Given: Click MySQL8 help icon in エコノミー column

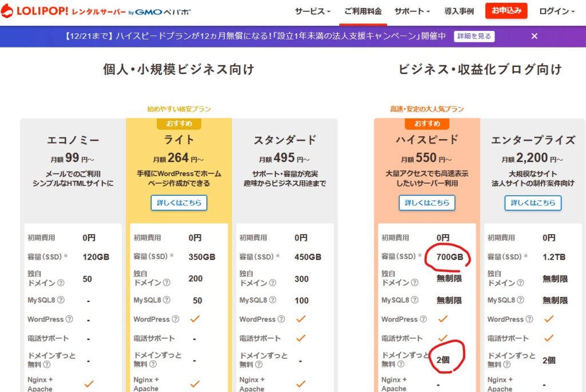Looking at the screenshot, I should click(x=61, y=300).
